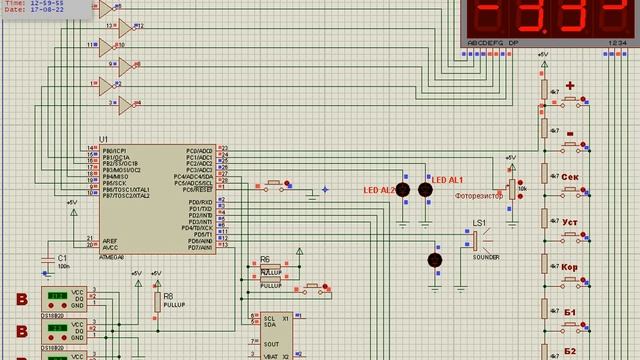Click the 1234 digit-select label under the display
Screen dimensions: 640x360
point(617,43)
